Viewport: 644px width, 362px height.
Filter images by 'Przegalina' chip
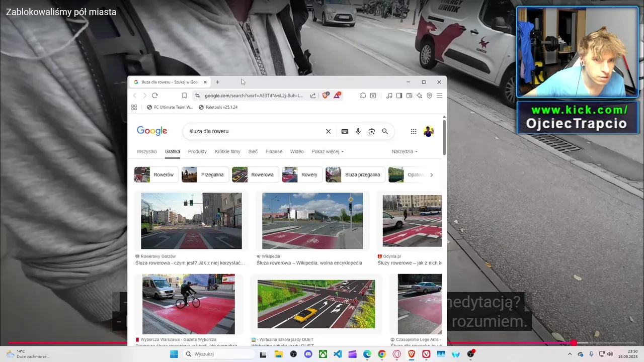pyautogui.click(x=205, y=174)
